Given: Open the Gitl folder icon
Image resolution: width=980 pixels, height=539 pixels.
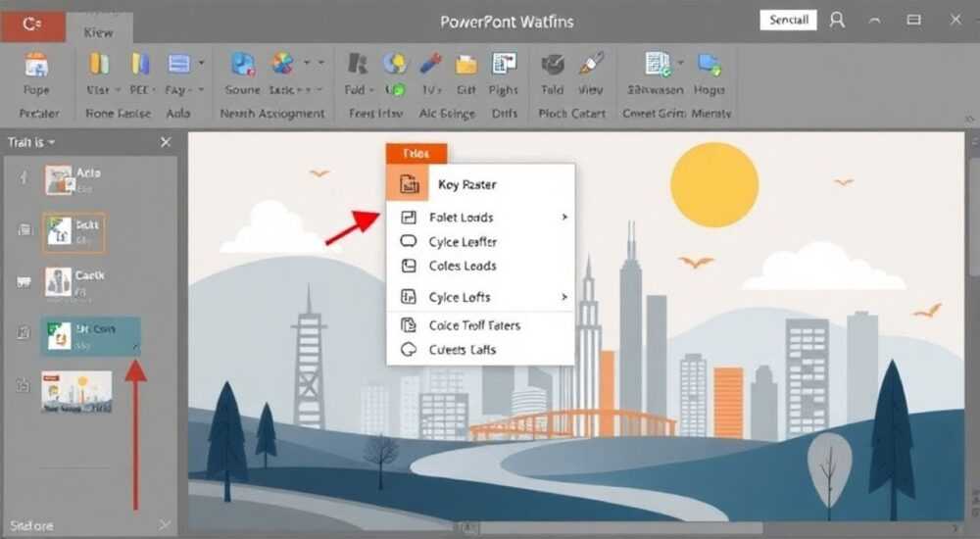Looking at the screenshot, I should click(465, 65).
